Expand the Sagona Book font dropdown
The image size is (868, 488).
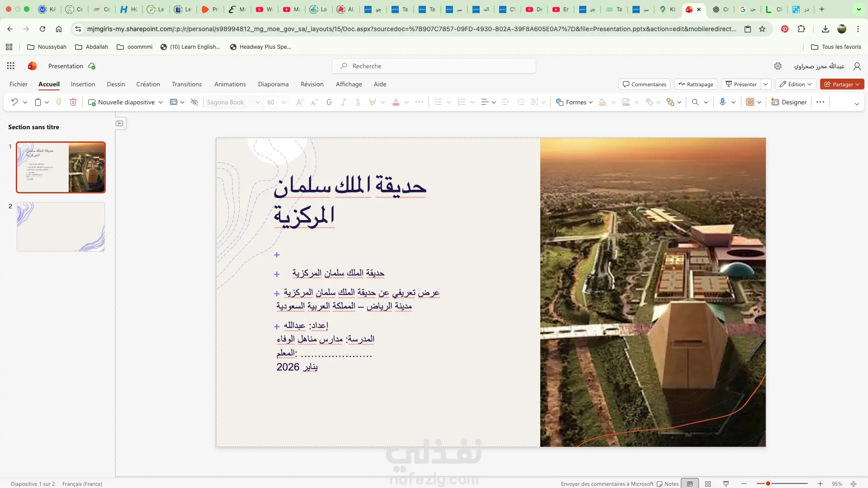click(x=257, y=102)
